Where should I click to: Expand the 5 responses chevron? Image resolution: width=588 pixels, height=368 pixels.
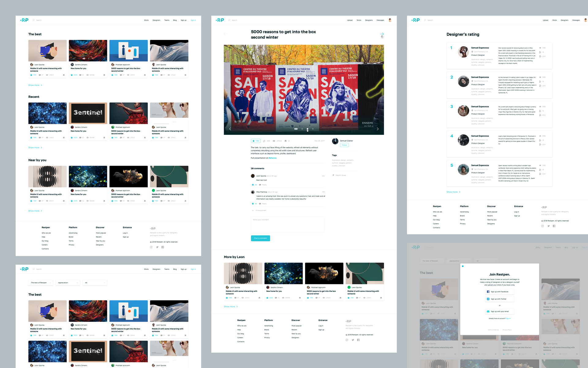point(253,210)
